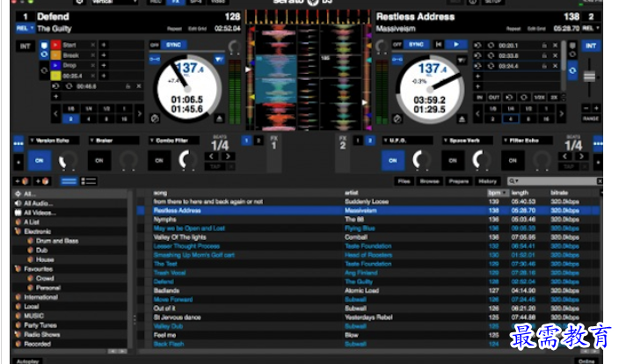619x364 pixels.
Task: Add a new smart crate
Action: coord(42,181)
